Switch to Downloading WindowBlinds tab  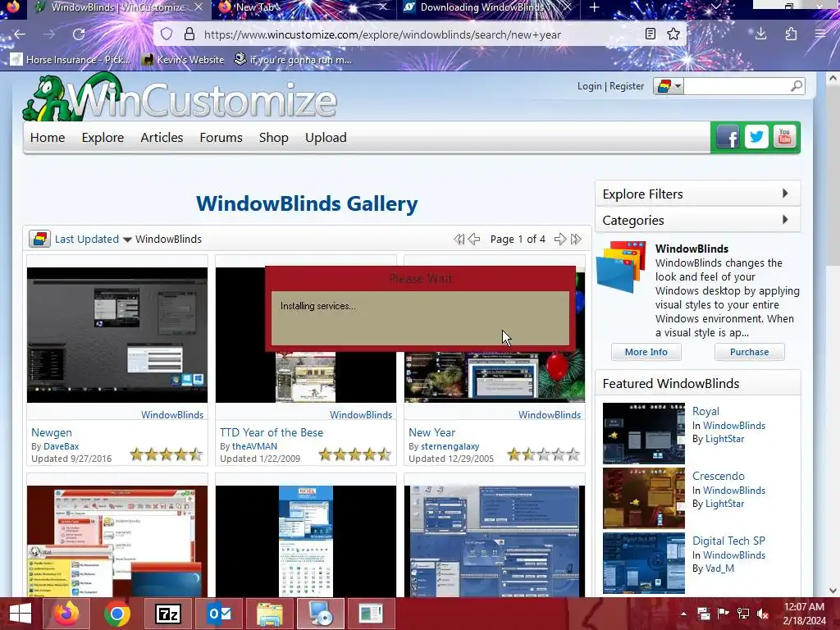tap(487, 7)
